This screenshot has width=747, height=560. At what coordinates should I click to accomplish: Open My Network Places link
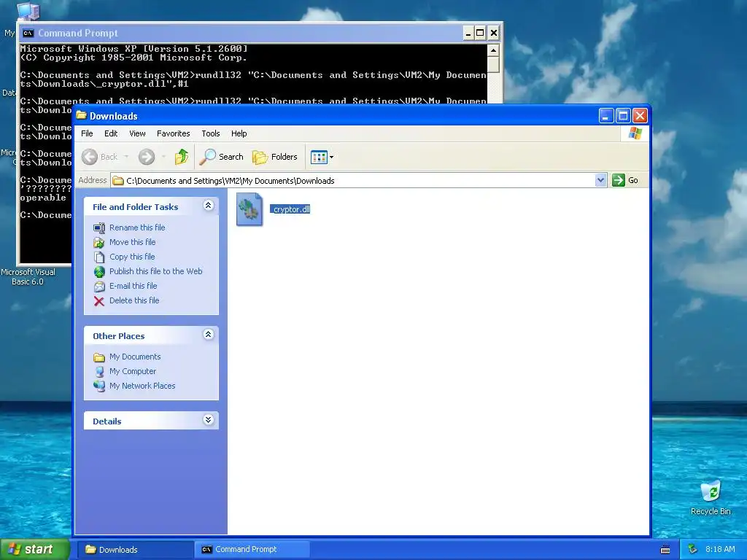tap(142, 386)
